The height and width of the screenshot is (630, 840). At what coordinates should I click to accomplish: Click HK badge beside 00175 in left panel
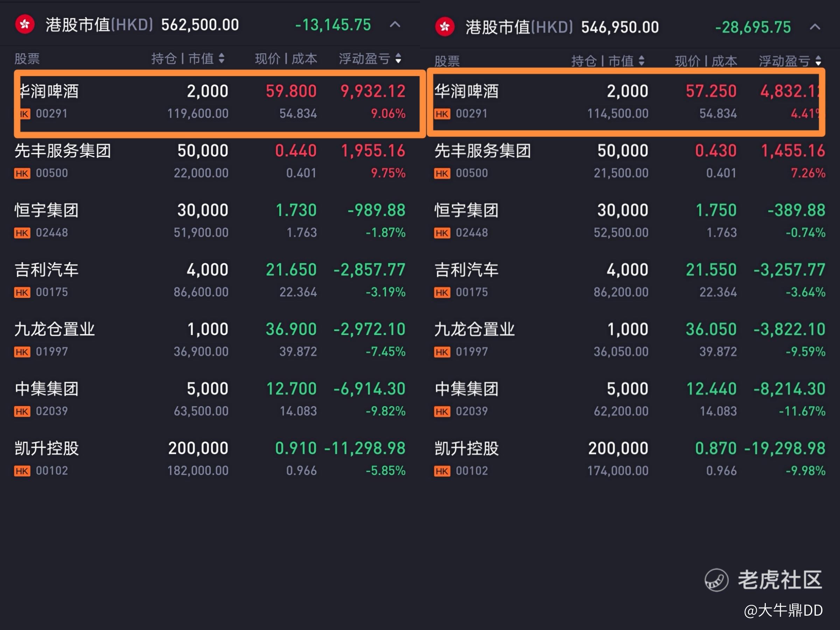[x=22, y=292]
